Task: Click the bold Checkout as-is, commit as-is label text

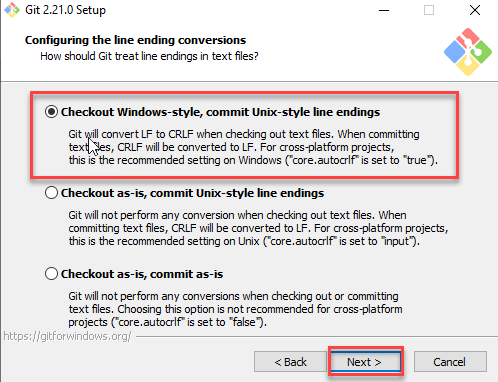Action: 142,274
